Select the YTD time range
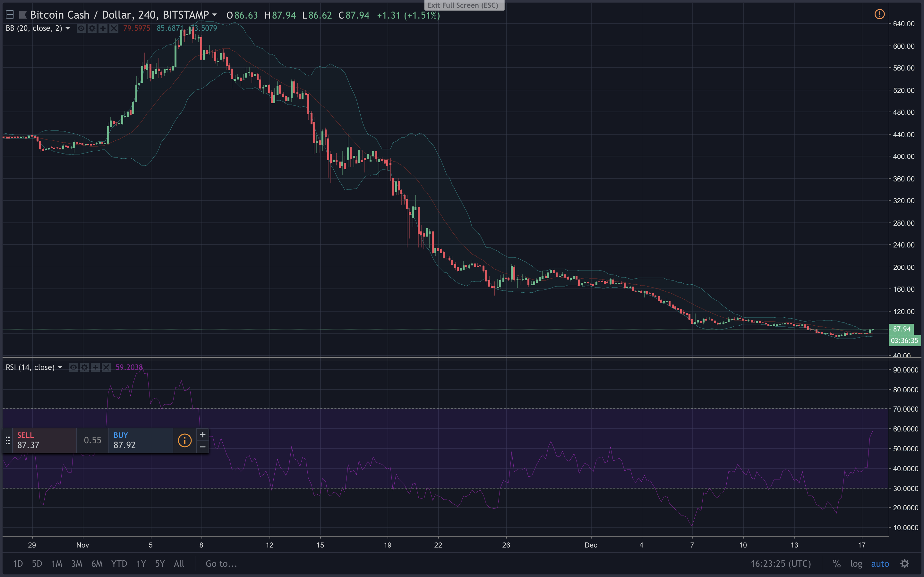Viewport: 924px width, 577px height. tap(119, 564)
